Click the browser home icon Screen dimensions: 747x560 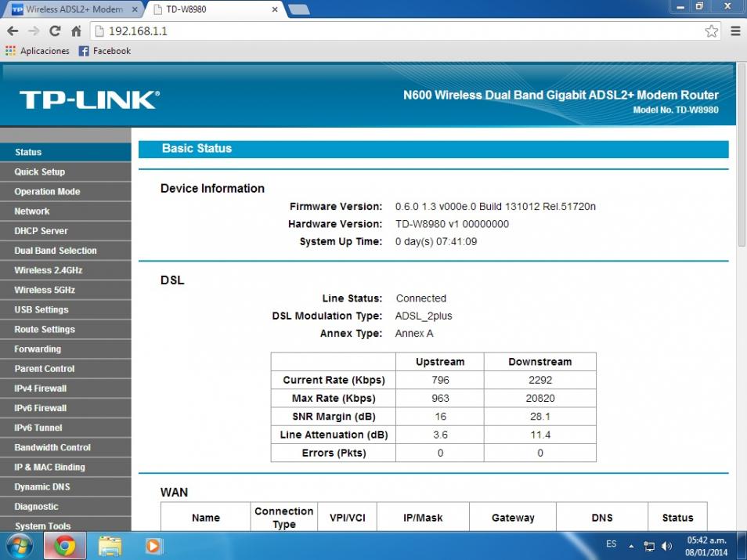point(76,31)
